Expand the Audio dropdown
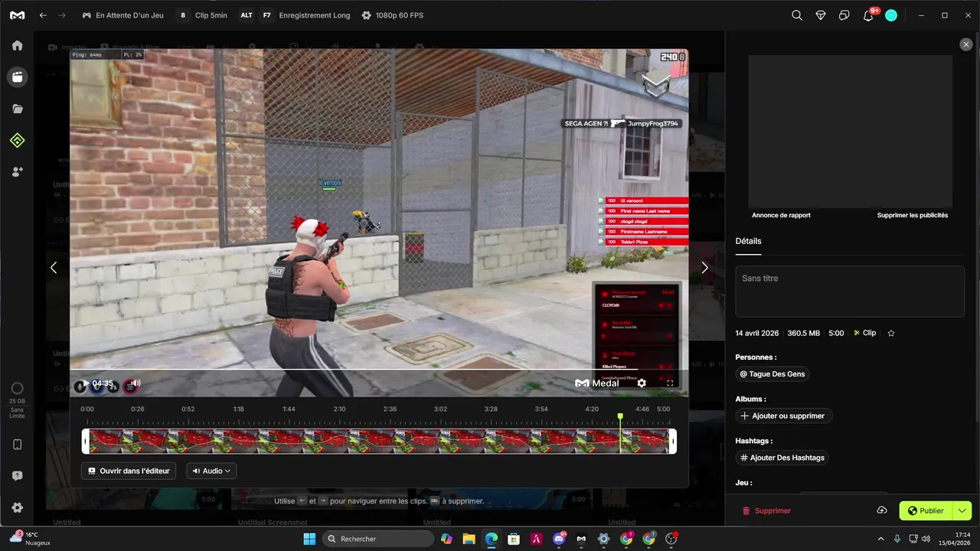Image resolution: width=980 pixels, height=551 pixels. (x=211, y=471)
